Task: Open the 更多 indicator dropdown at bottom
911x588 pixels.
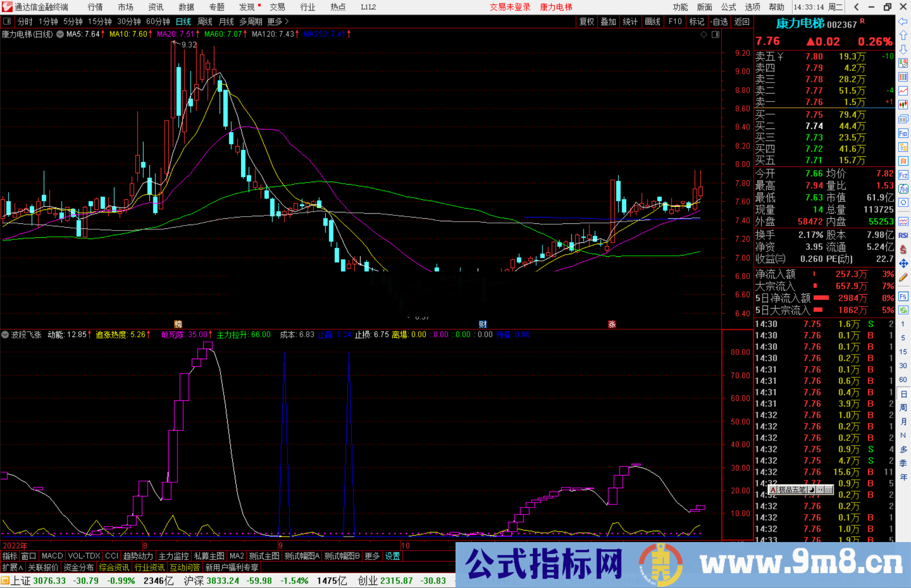Action: 371,556
